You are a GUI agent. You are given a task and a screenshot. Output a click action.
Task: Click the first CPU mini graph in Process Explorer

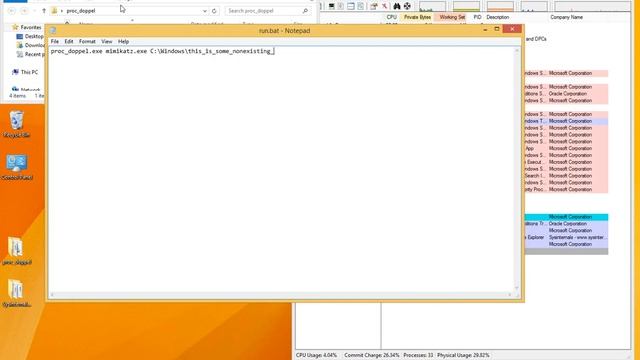432,6
